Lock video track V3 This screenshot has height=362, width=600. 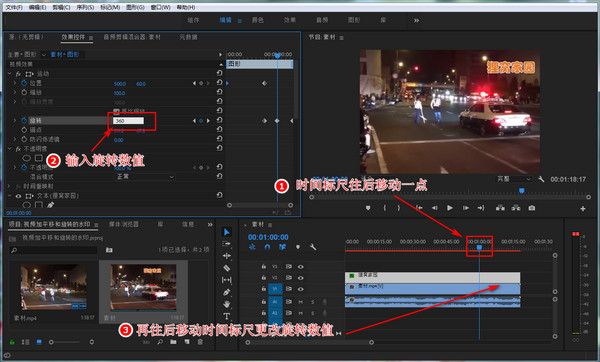click(264, 266)
